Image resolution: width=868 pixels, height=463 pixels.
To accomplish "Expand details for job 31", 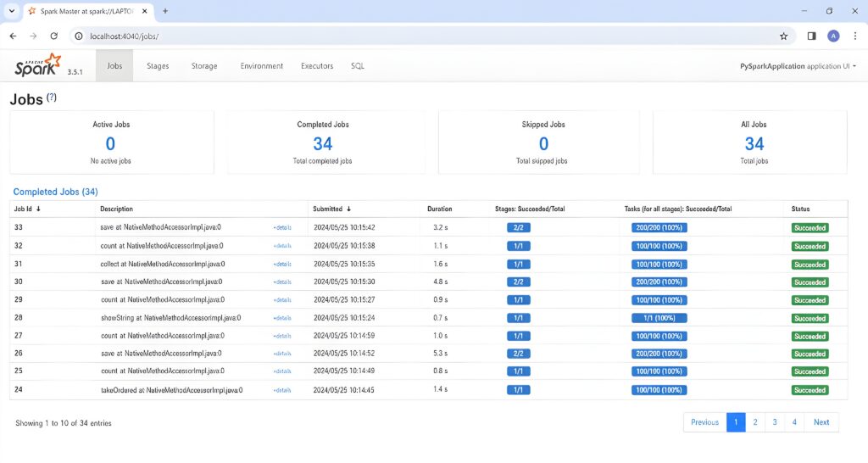I will click(x=282, y=265).
